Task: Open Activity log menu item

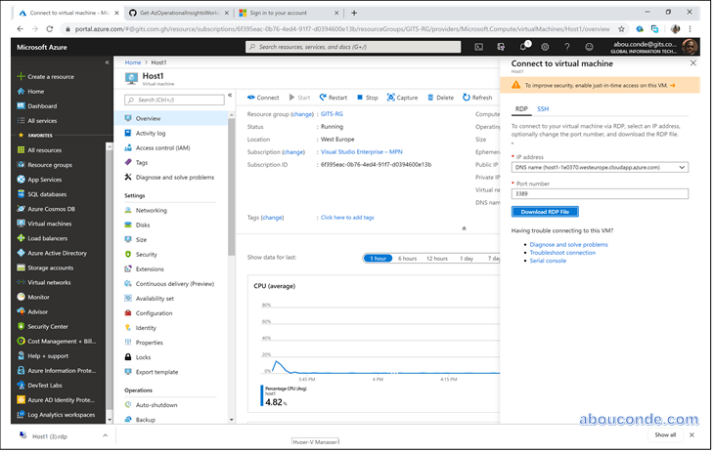Action: [150, 133]
